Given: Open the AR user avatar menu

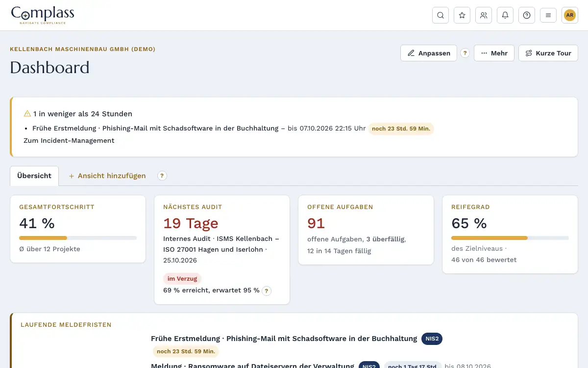Looking at the screenshot, I should (570, 15).
